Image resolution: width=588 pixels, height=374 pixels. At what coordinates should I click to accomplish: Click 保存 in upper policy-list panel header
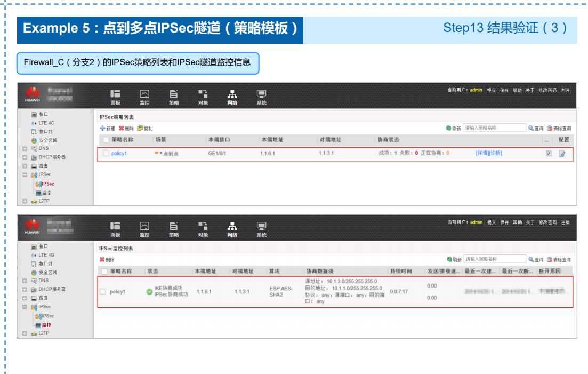click(x=504, y=90)
